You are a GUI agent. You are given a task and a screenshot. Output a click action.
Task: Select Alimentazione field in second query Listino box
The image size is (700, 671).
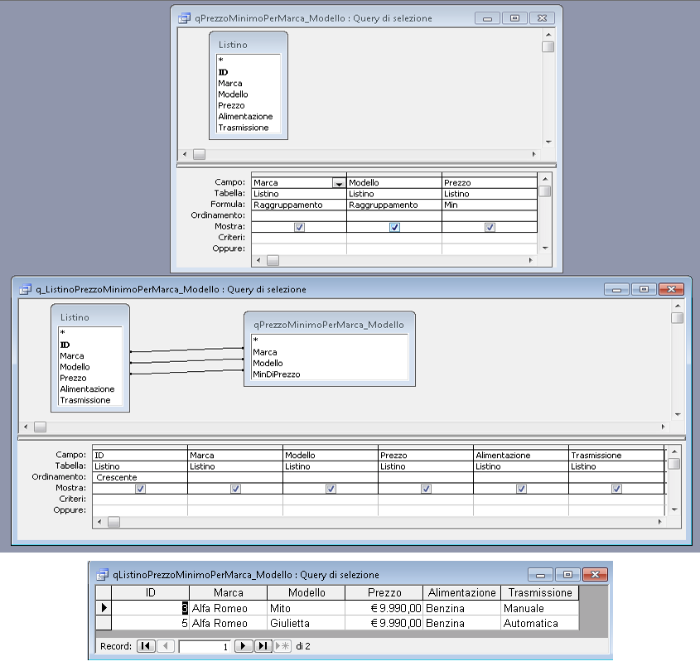87,389
